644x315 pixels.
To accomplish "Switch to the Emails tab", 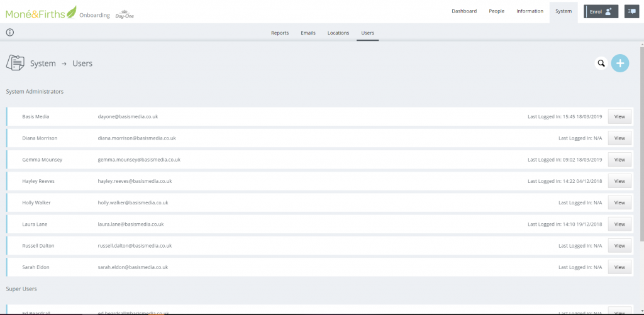I will tap(308, 33).
